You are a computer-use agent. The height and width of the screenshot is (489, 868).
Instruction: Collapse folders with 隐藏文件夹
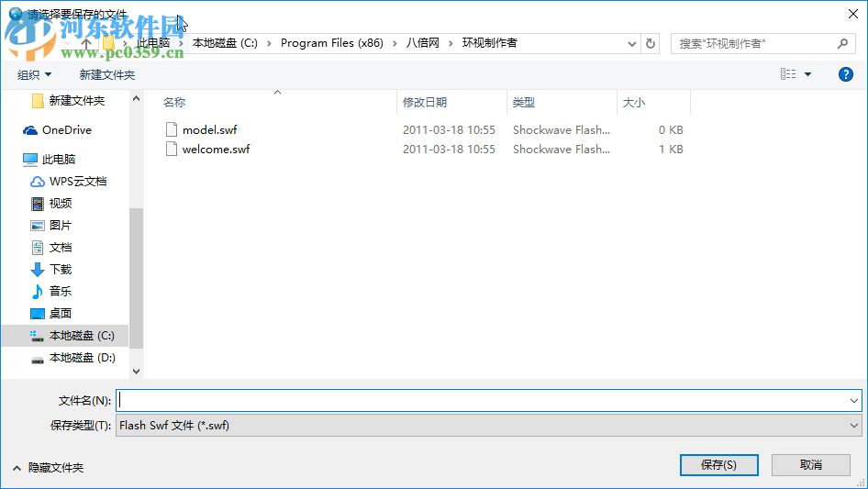coord(48,468)
